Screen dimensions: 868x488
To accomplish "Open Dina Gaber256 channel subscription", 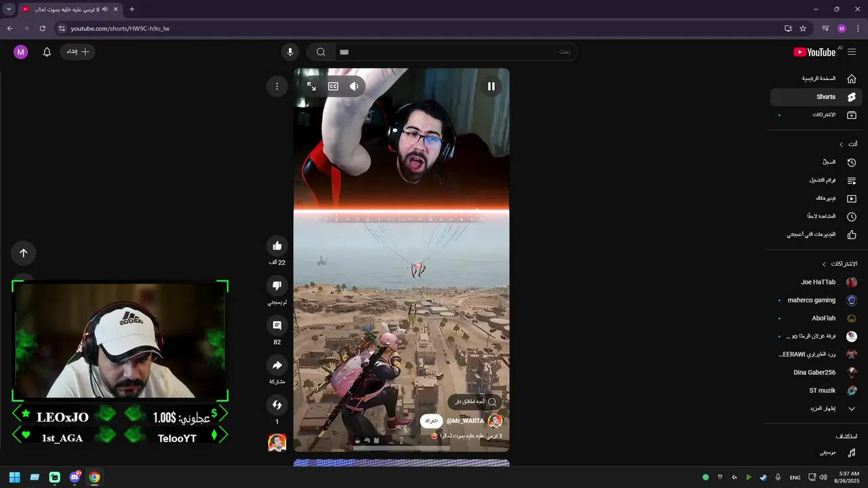I will coord(816,373).
